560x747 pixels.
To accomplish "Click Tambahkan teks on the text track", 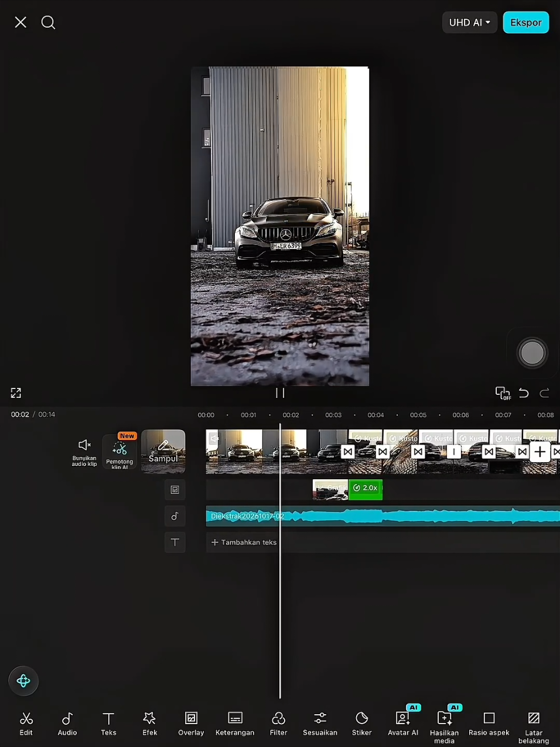I will click(x=244, y=543).
